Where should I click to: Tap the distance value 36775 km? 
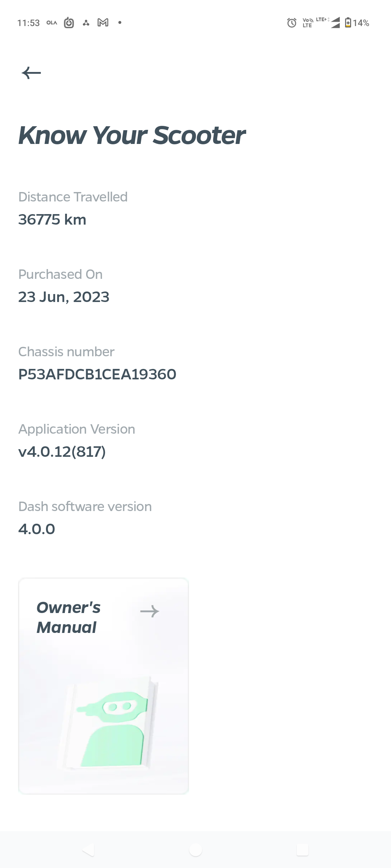click(52, 220)
